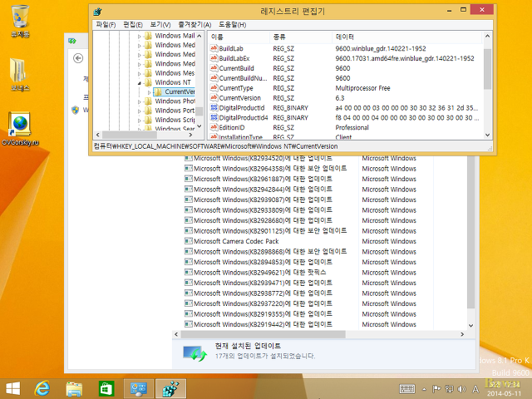Expand the CurrentVersion registry key

[149, 92]
